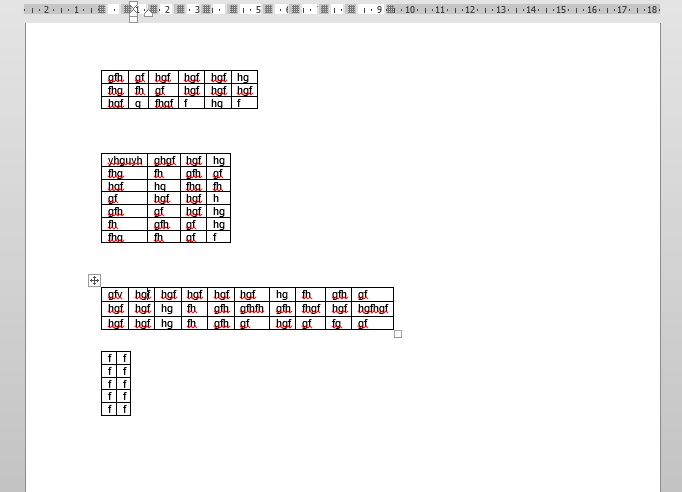682x492 pixels.
Task: Click column marker just right of ruler number 3
Action: point(207,9)
